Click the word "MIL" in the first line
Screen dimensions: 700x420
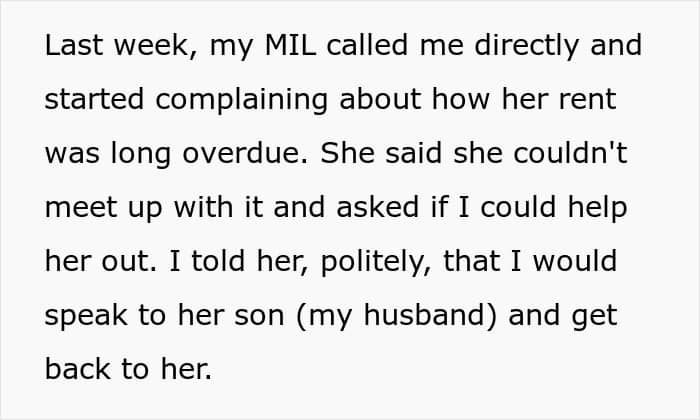tap(291, 45)
